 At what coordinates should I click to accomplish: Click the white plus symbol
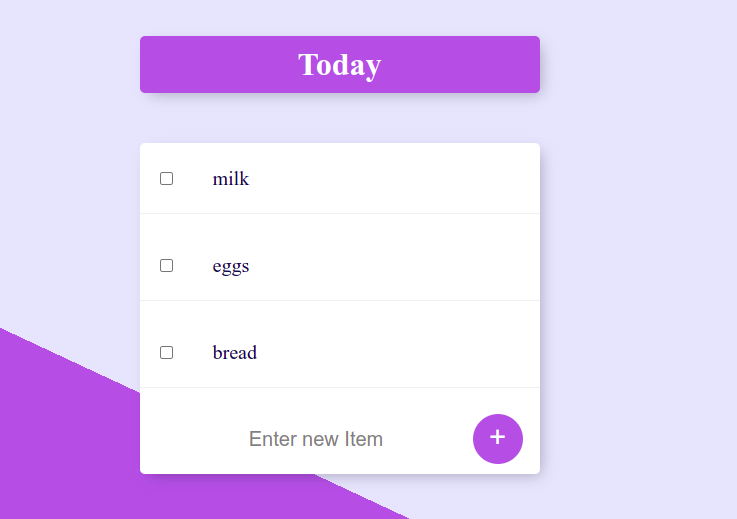[498, 437]
